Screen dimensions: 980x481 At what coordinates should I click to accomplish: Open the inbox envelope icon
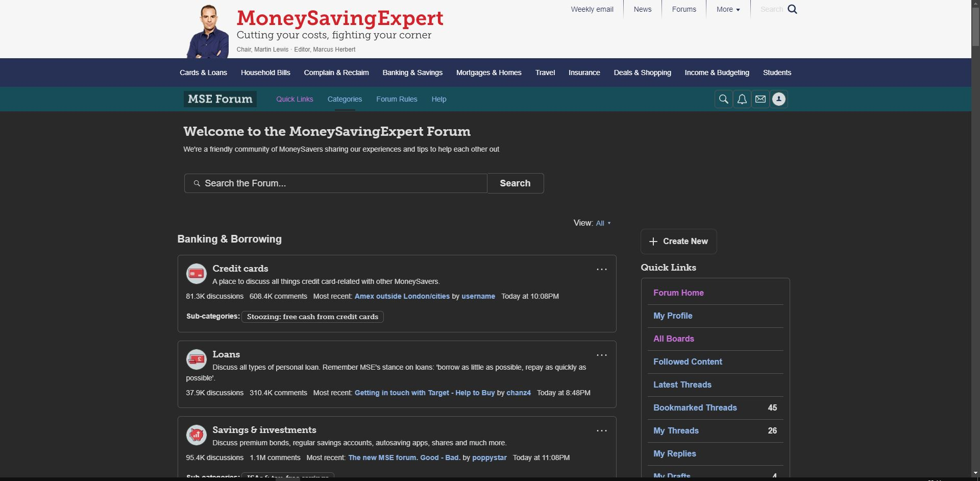click(x=760, y=99)
